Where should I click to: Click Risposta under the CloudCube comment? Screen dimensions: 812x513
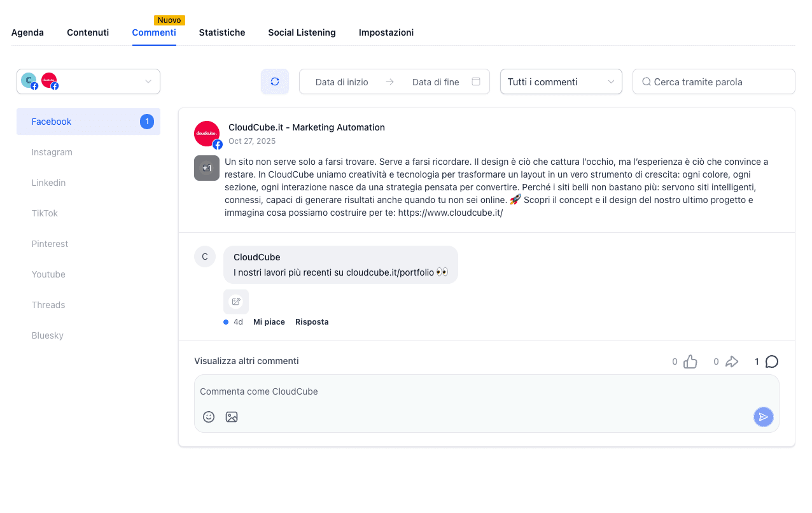312,322
